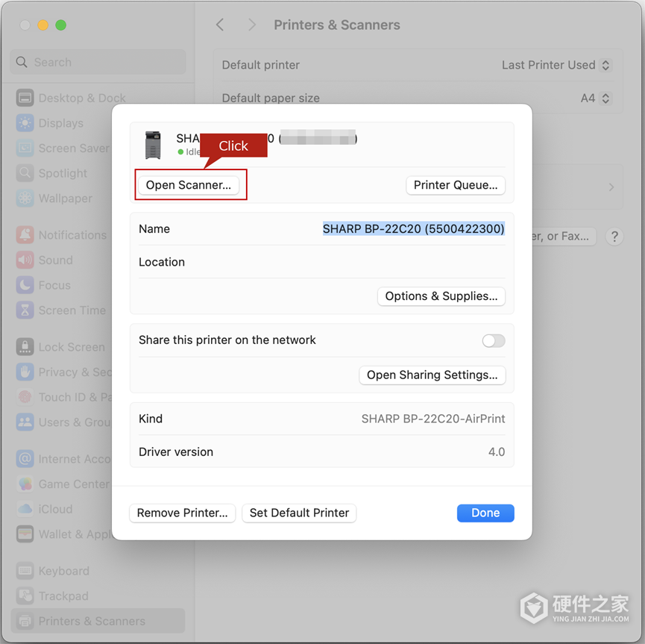Select Lock Screen sidebar icon
Image resolution: width=645 pixels, height=644 pixels.
click(x=25, y=347)
